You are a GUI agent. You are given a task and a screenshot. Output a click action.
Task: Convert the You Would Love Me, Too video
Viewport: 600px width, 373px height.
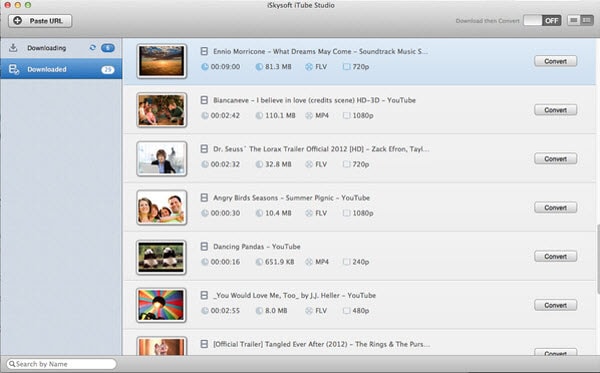tap(556, 305)
